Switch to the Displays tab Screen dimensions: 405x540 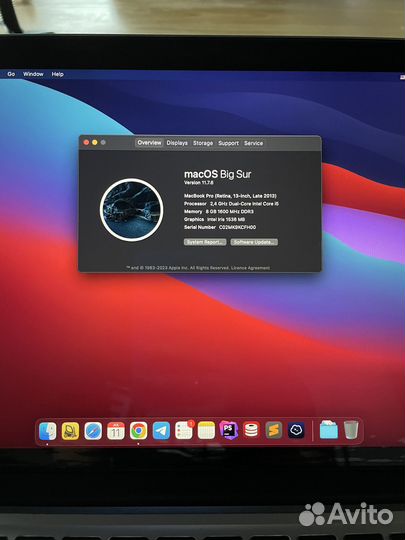point(177,143)
